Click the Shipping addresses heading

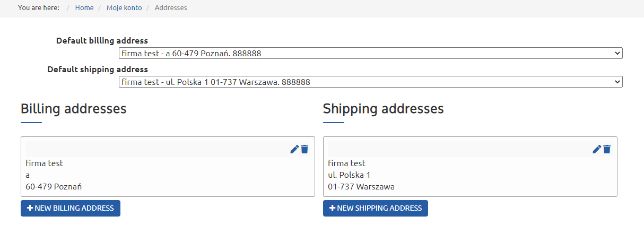[x=383, y=109]
